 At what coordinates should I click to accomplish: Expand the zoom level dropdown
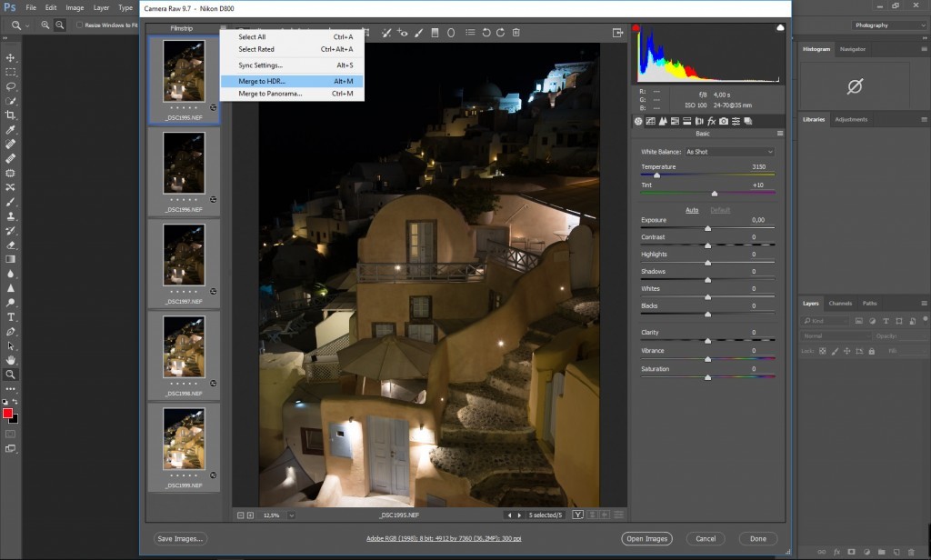(291, 515)
